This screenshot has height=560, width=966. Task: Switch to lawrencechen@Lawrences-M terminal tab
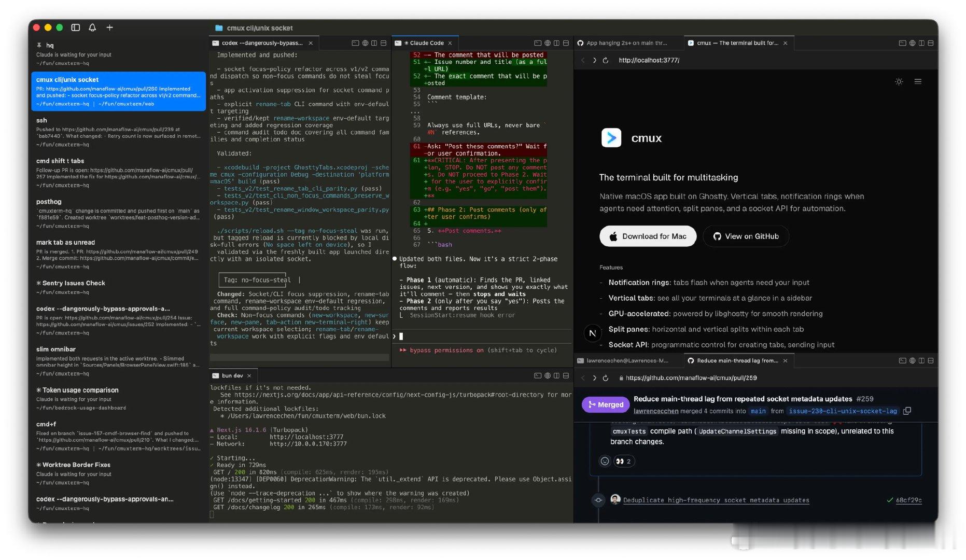[x=627, y=360]
